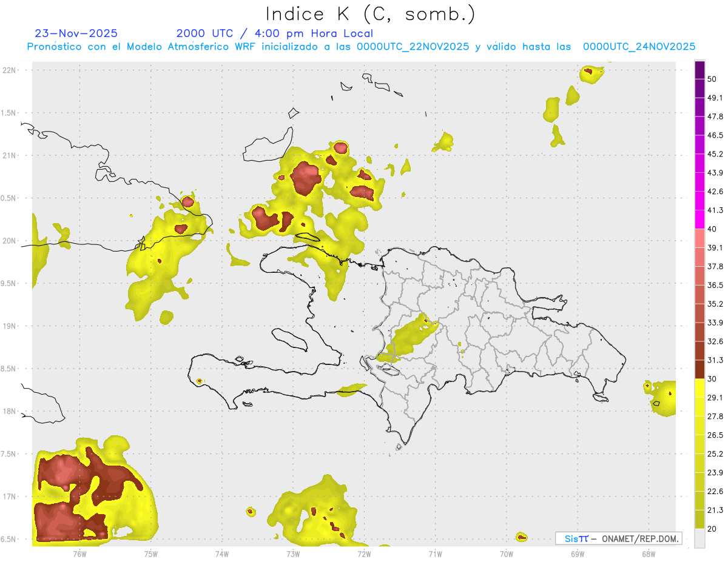Click the '68W' longitude label

coord(649,554)
